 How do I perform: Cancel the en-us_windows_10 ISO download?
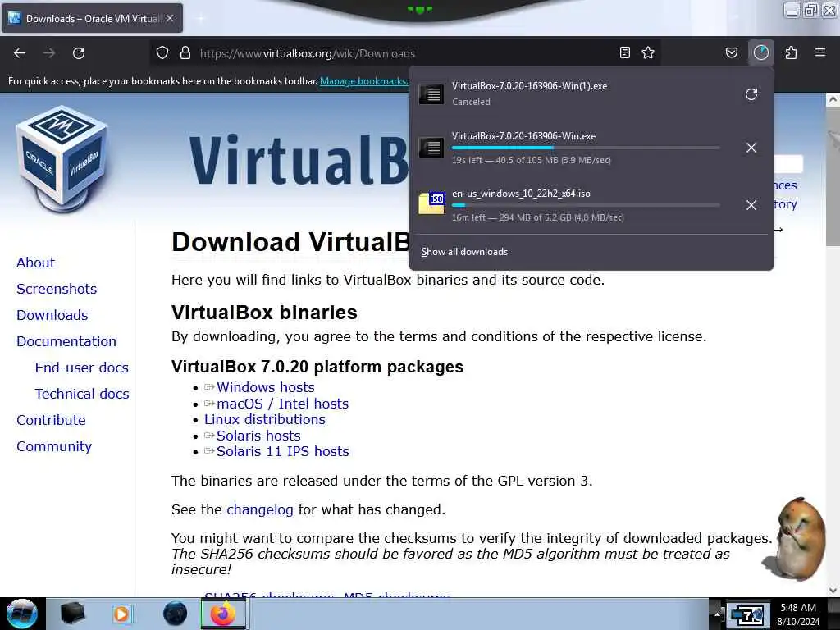(x=751, y=205)
